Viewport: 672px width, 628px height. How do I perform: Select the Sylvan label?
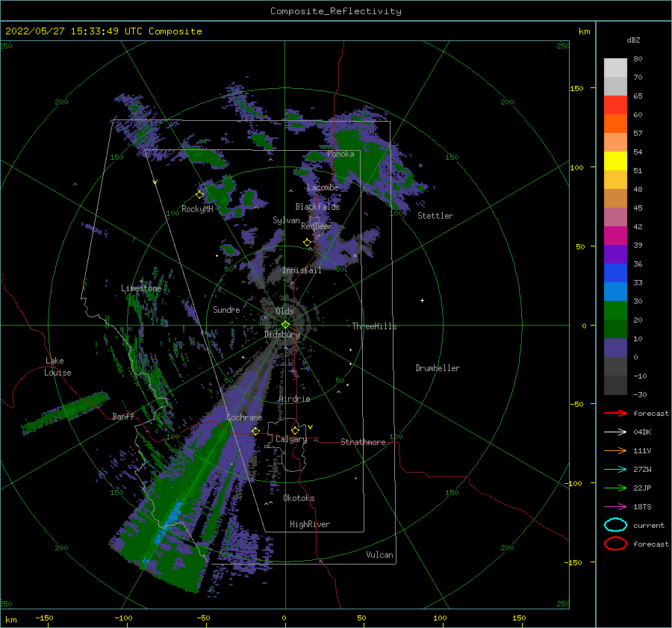click(x=286, y=220)
